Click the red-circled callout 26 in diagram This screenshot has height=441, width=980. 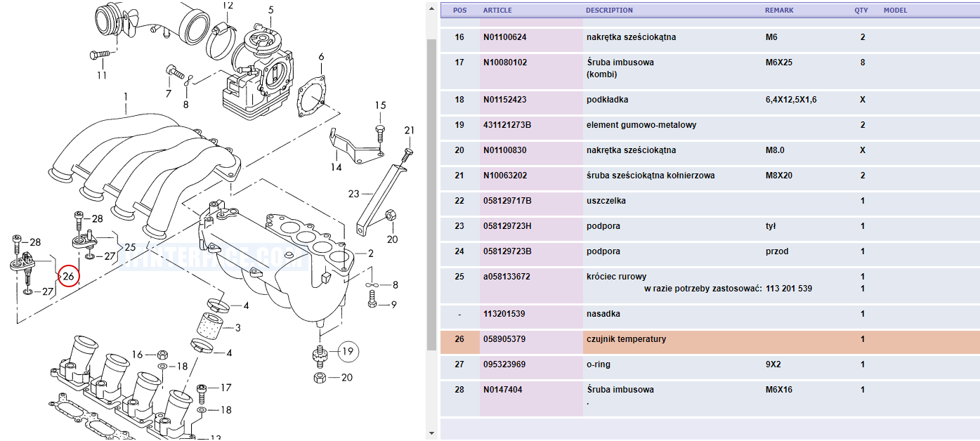click(x=69, y=277)
